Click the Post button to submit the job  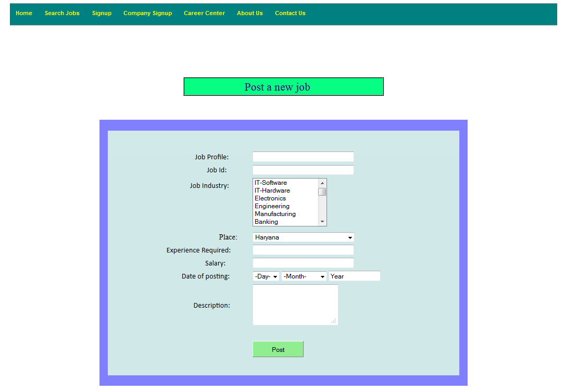coord(278,349)
